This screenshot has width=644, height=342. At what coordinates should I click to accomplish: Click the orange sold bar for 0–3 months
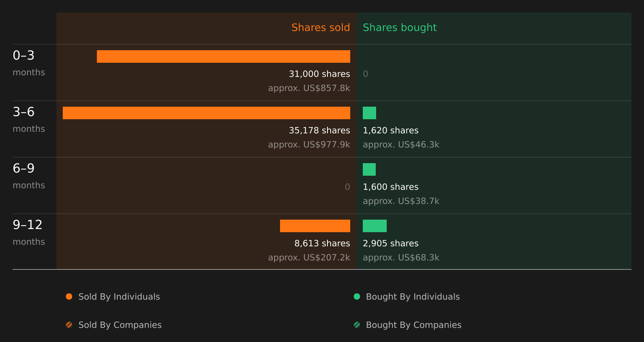click(x=224, y=56)
